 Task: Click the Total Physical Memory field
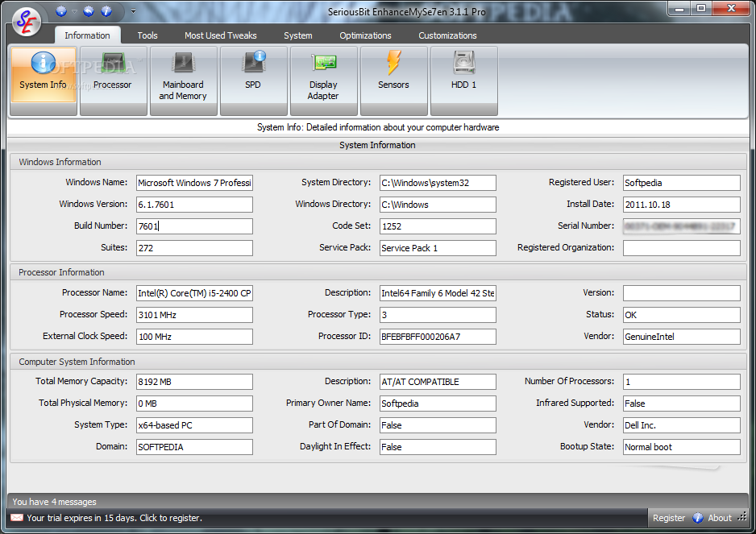pyautogui.click(x=194, y=404)
